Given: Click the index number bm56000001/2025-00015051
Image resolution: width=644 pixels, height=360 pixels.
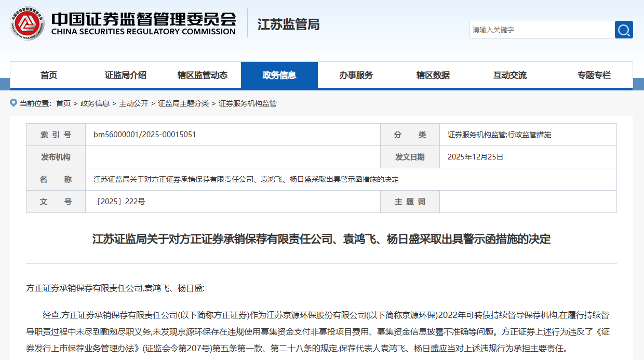Looking at the screenshot, I should (x=145, y=135).
